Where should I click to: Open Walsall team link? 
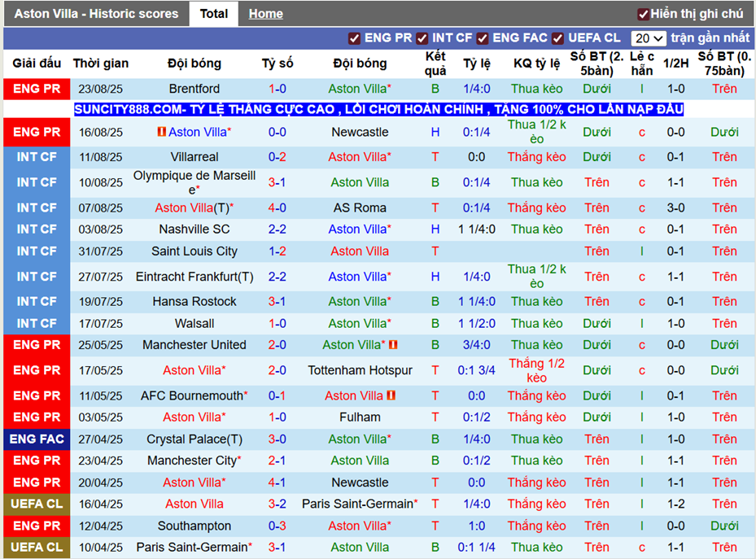tap(194, 324)
